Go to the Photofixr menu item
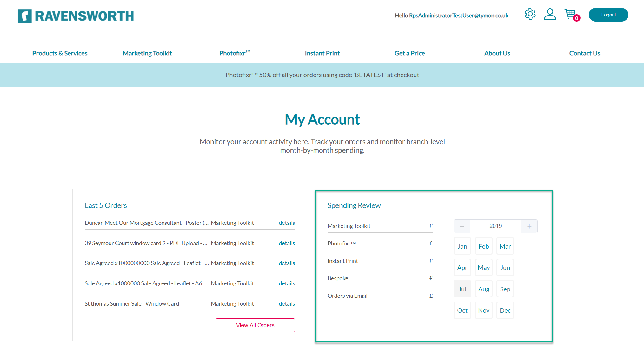 click(x=235, y=53)
